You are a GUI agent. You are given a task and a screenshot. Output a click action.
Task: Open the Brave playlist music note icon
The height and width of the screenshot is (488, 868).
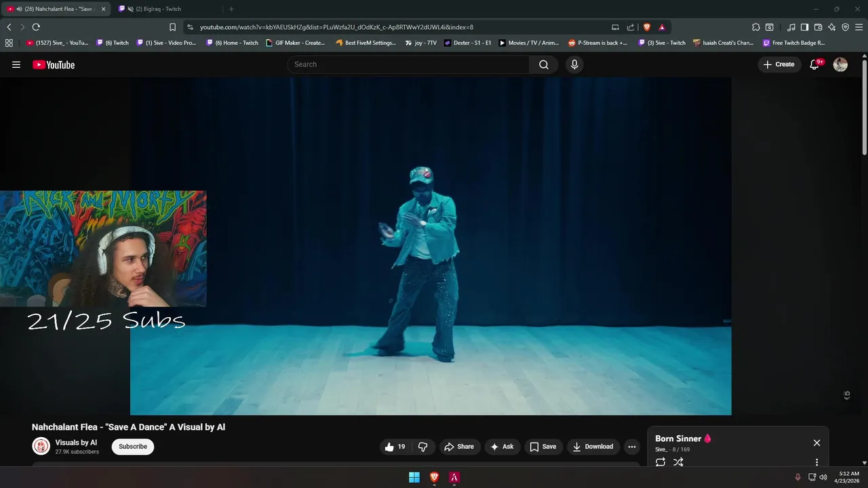[791, 27]
